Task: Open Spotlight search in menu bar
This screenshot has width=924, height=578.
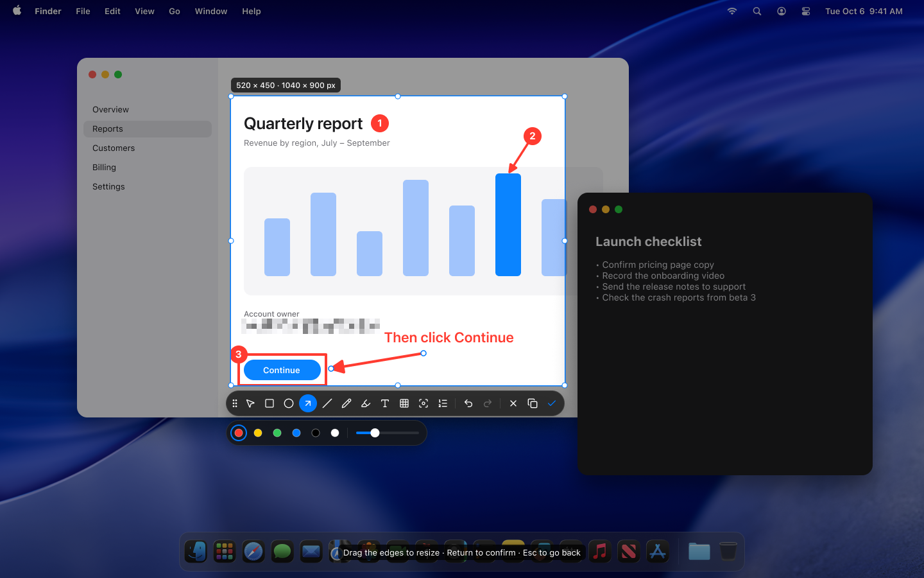Action: (x=757, y=11)
